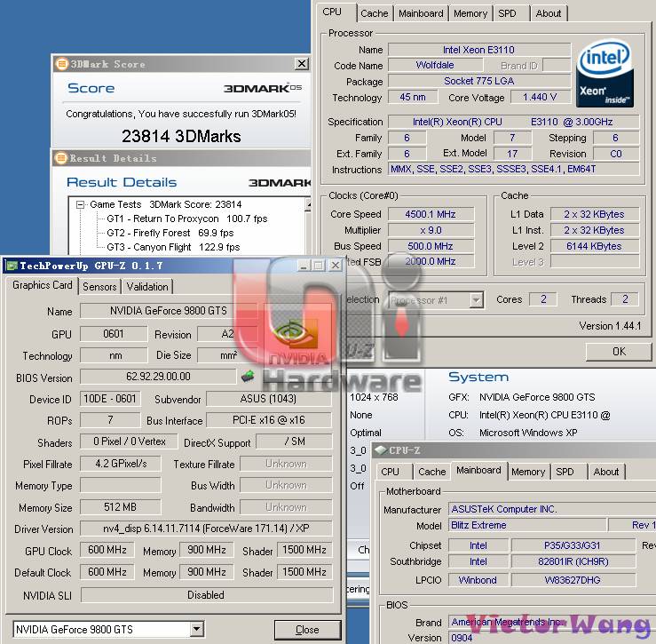
Task: Click the Subvendor ASUS (1043) field
Action: coord(269,399)
